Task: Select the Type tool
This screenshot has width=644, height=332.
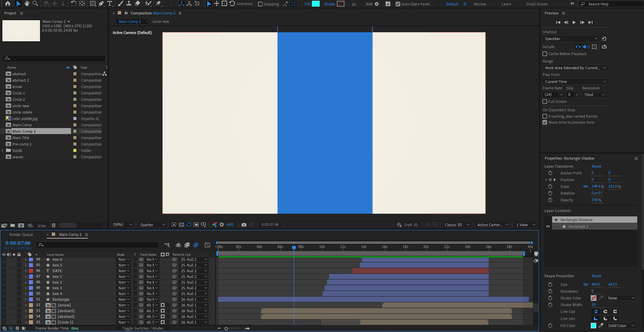Action: [110, 4]
